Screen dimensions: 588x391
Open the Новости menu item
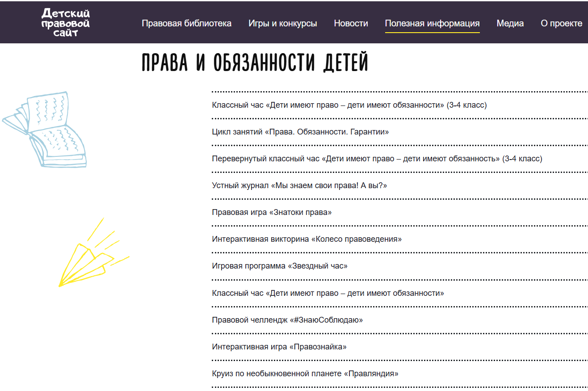351,23
